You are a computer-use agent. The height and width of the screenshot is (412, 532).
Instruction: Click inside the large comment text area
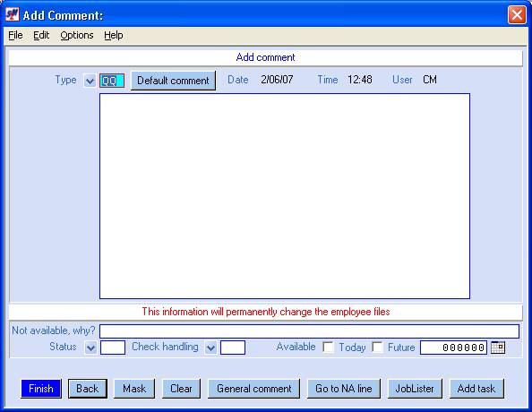[285, 196]
